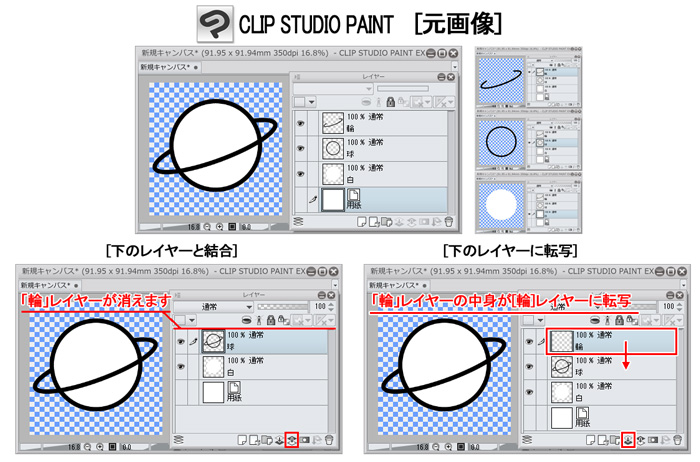Toggle Lock Transparent Pixels icon in 下のレイヤーと結合 window

[x=283, y=320]
